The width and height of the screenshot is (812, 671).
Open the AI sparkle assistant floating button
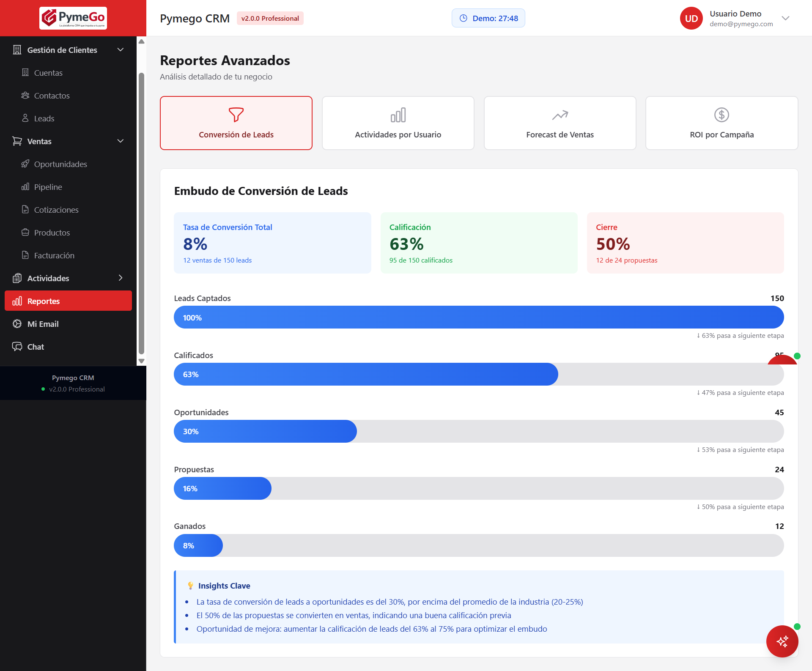[x=782, y=641]
